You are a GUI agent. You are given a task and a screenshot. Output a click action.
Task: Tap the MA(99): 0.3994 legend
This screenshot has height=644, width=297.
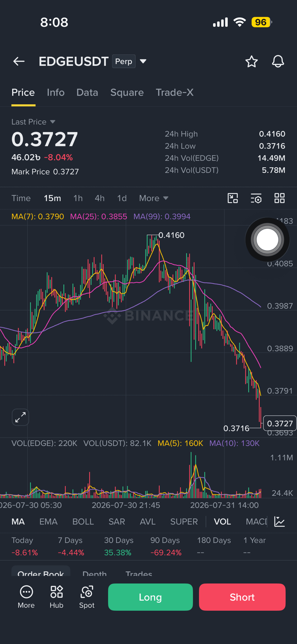click(x=162, y=217)
